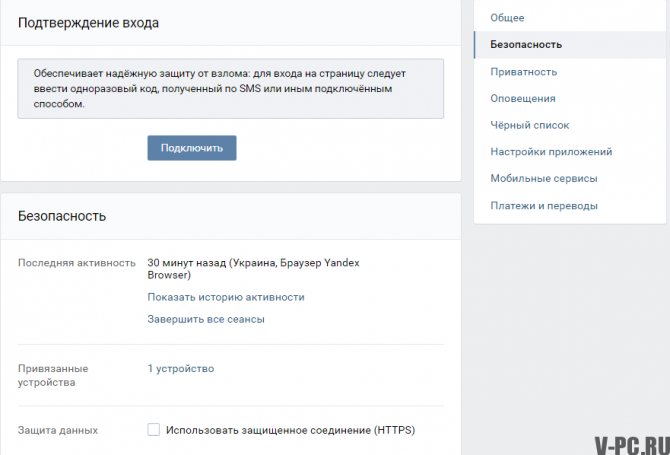Click Завершить все сеансы link
The height and width of the screenshot is (455, 670).
pos(206,319)
